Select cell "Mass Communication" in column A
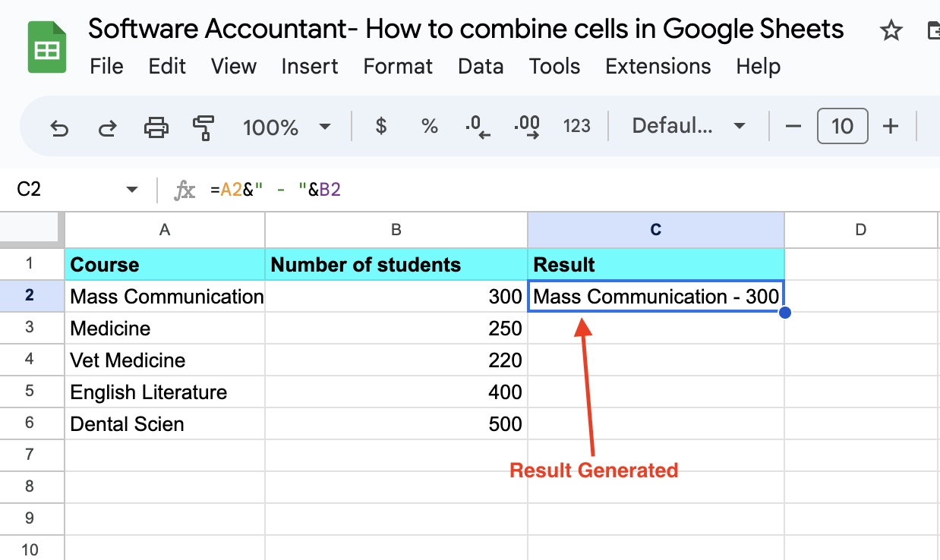940x560 pixels. (x=165, y=296)
